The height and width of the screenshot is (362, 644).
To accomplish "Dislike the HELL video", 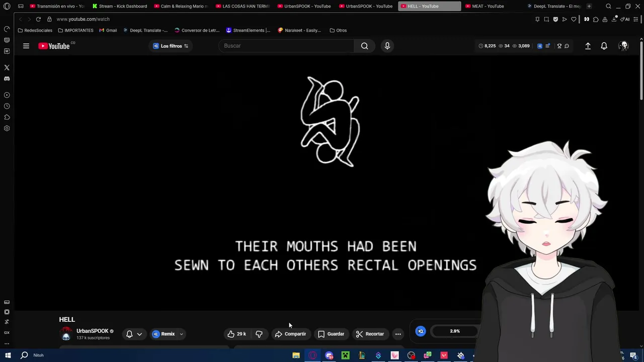I will coord(259,334).
